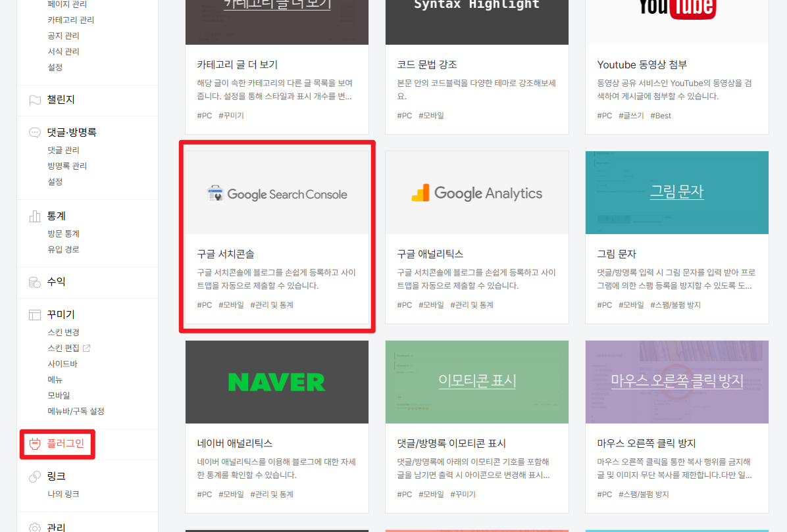Click the 관리 section heading
This screenshot has width=787, height=532.
[56, 527]
